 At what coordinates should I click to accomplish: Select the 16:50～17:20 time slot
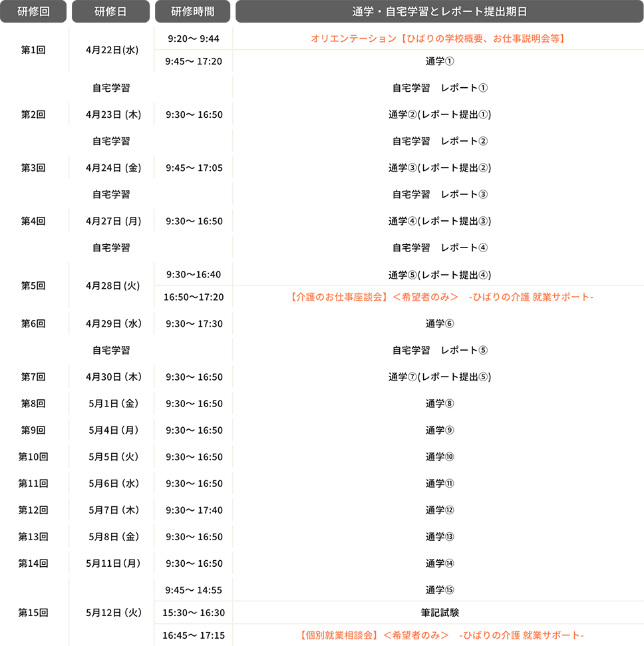click(194, 297)
